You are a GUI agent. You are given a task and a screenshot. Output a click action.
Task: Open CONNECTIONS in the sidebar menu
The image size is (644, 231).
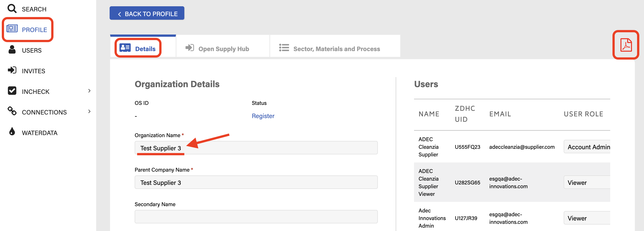click(44, 112)
